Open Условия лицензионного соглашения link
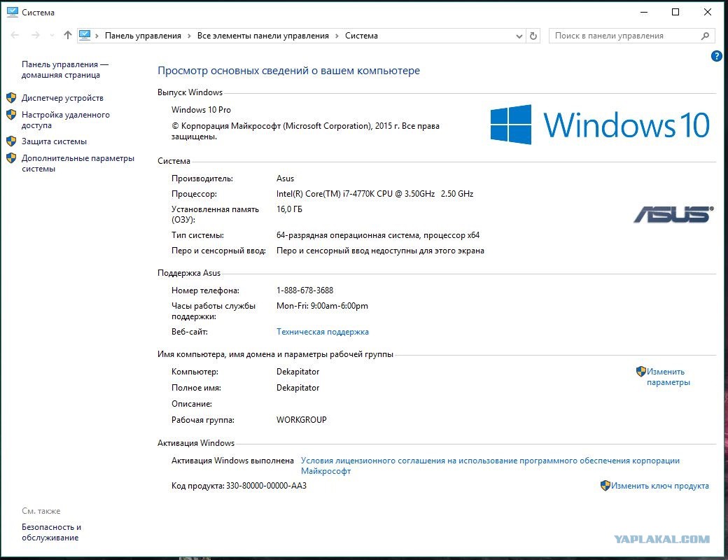728x560 pixels. click(490, 465)
